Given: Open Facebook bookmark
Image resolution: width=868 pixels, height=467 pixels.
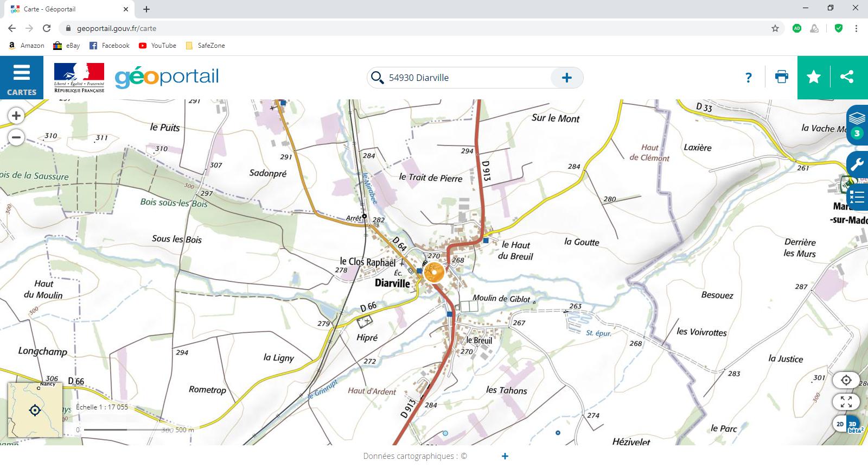Looking at the screenshot, I should tap(110, 46).
